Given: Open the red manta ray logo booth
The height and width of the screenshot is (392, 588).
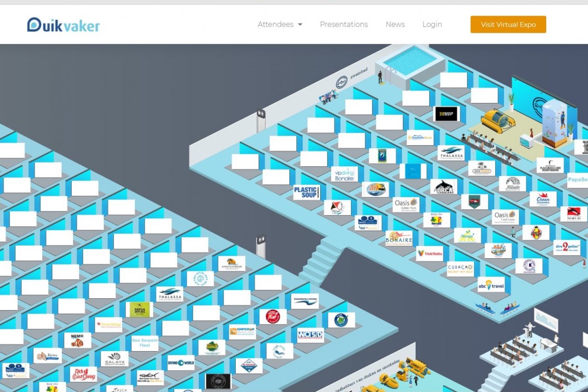Looking at the screenshot, I should point(337,208).
